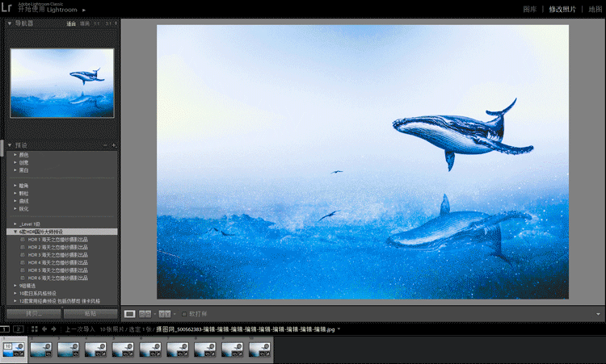
Task: Expand the 颜色 preset group
Action: (x=15, y=155)
